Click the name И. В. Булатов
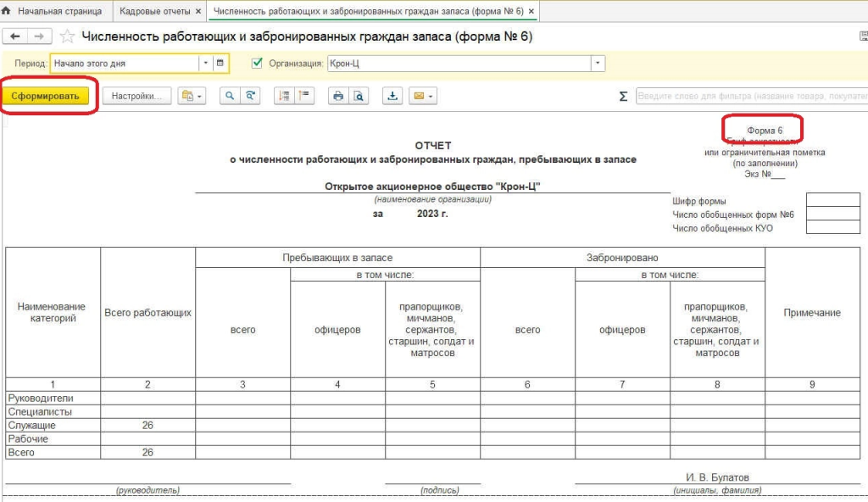Screen dimensions: 868x502 [717, 477]
